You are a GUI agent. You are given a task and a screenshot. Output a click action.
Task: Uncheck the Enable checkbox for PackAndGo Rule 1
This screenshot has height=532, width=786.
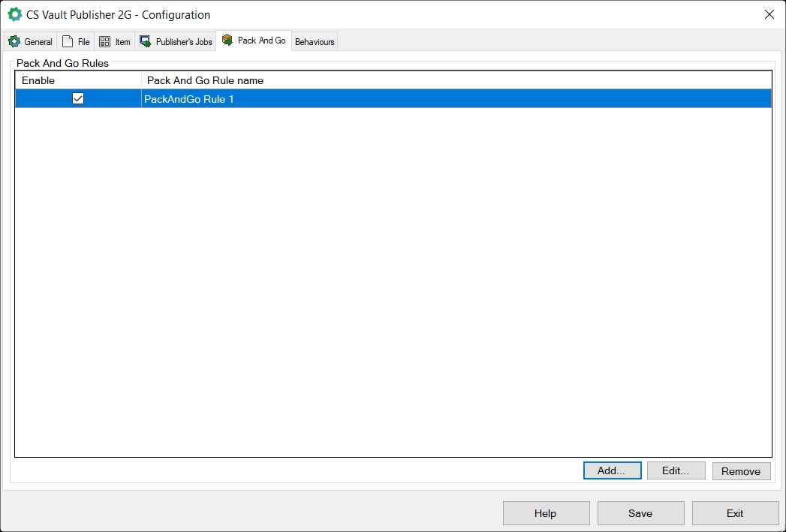(x=78, y=98)
